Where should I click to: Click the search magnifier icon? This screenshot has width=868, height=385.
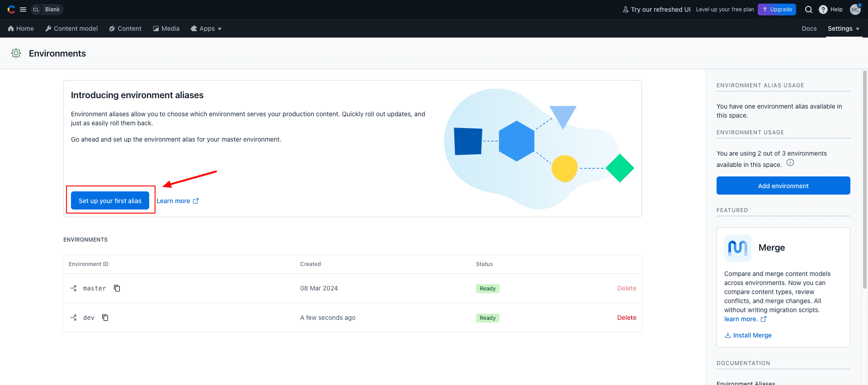click(x=809, y=10)
